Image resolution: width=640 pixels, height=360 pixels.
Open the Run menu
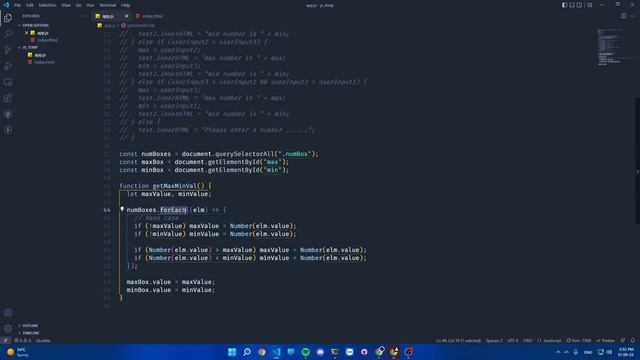pos(90,5)
